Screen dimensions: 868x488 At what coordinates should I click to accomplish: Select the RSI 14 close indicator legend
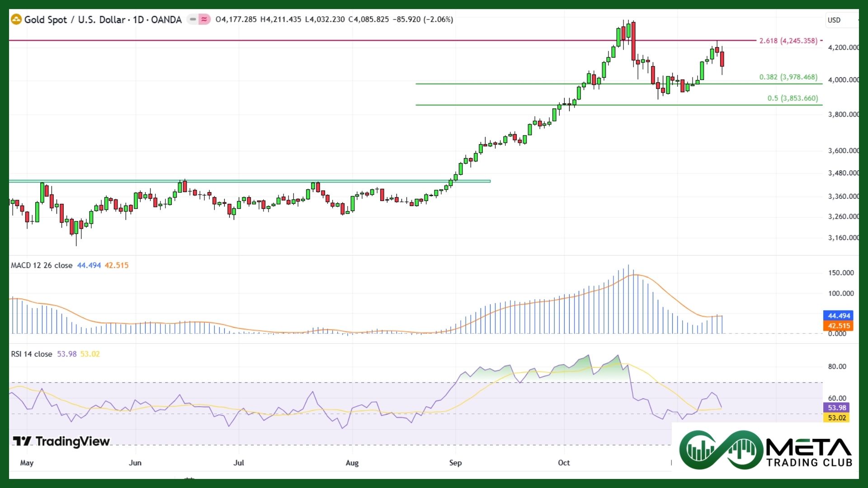[32, 354]
